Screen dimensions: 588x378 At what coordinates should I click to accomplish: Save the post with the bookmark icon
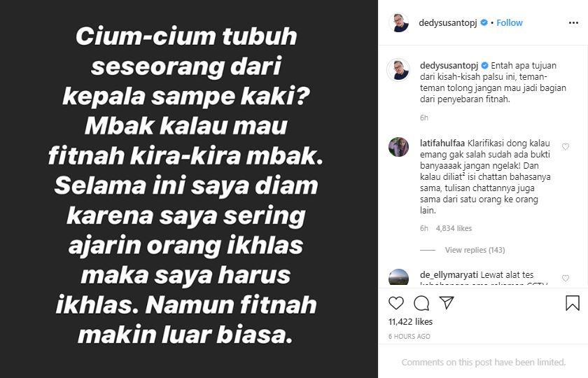(573, 303)
